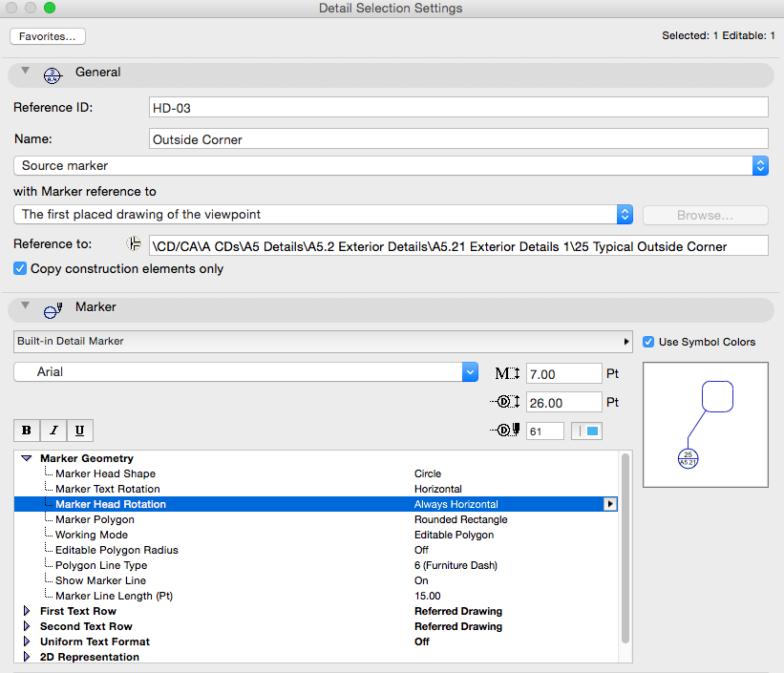The height and width of the screenshot is (673, 784).
Task: Click the 15.00 line length value
Action: (428, 596)
